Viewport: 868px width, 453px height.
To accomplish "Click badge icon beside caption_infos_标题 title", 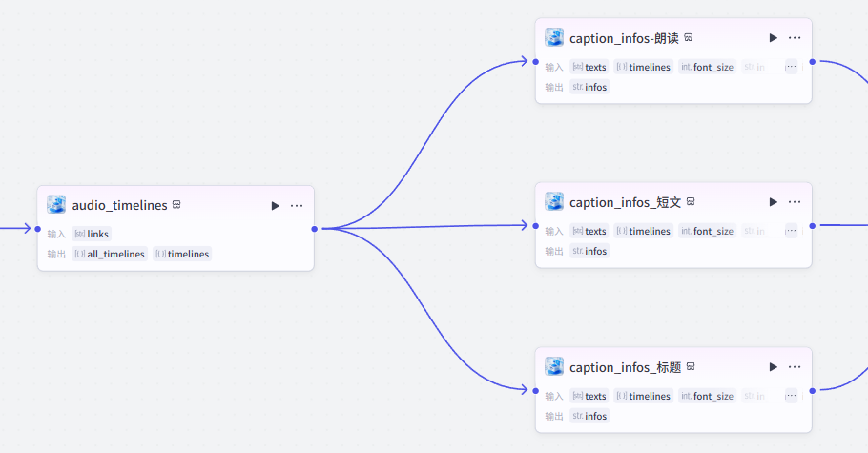I will click(691, 367).
